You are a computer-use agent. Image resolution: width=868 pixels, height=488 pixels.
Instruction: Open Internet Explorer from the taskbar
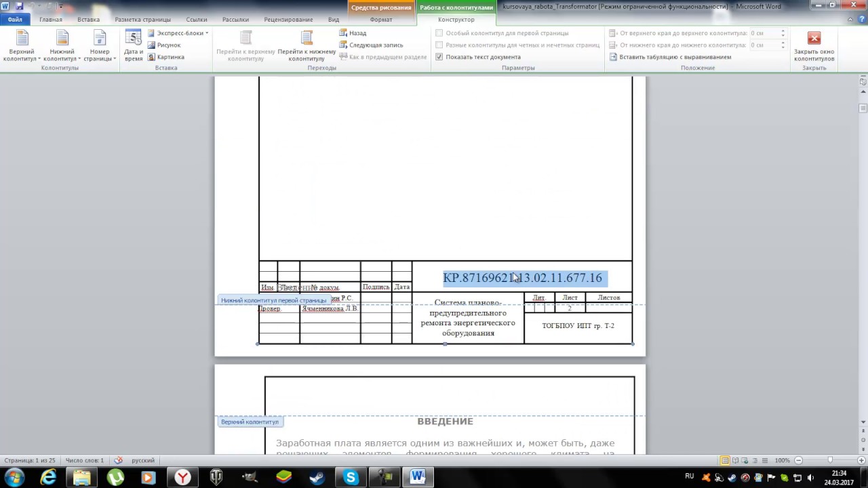click(48, 478)
